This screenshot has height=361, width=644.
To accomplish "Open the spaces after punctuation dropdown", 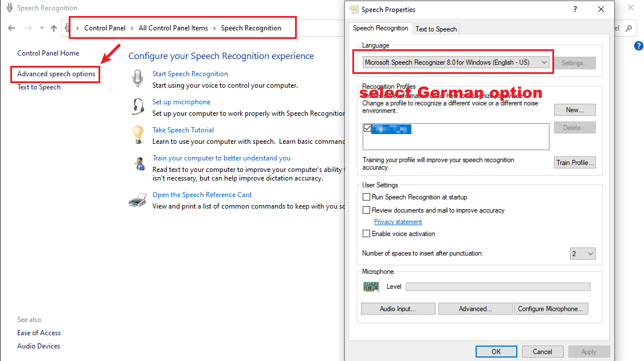I will coord(582,254).
